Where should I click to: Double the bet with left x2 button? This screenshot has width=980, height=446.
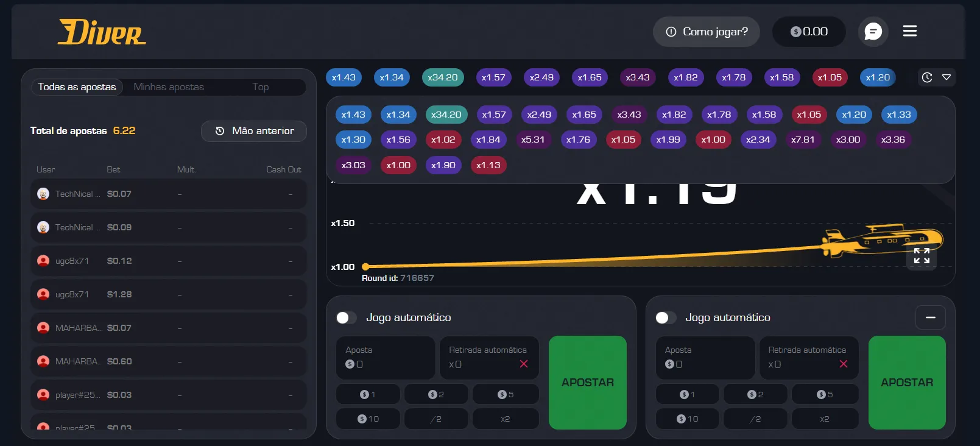[x=506, y=419]
